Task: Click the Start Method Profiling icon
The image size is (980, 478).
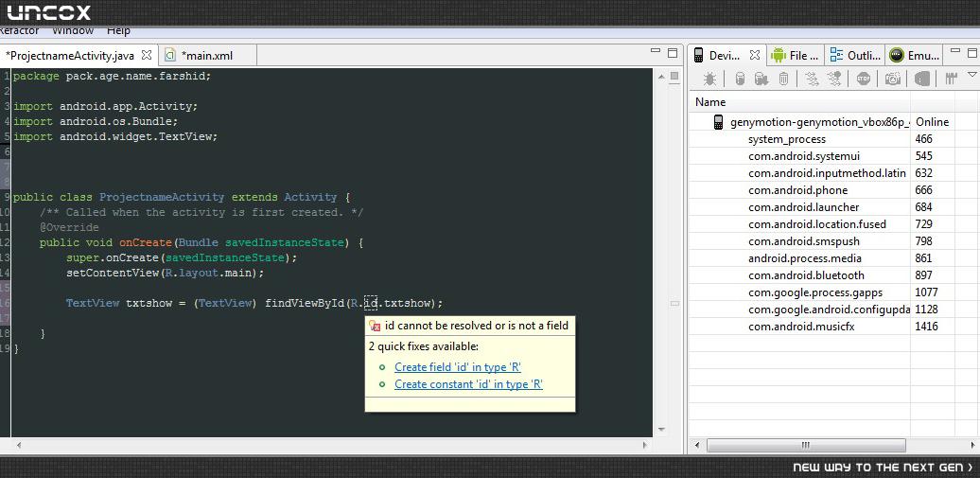Action: [x=833, y=79]
